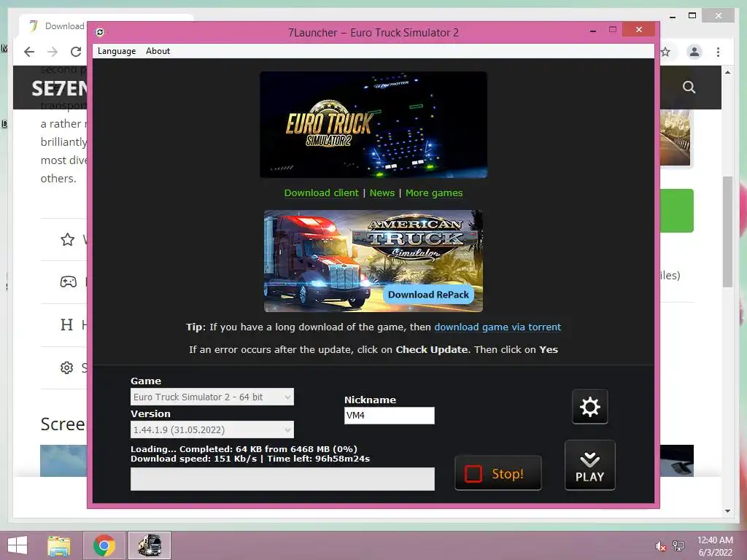Click the American Truck Simulator banner image
Image resolution: width=747 pixels, height=560 pixels.
(x=373, y=261)
